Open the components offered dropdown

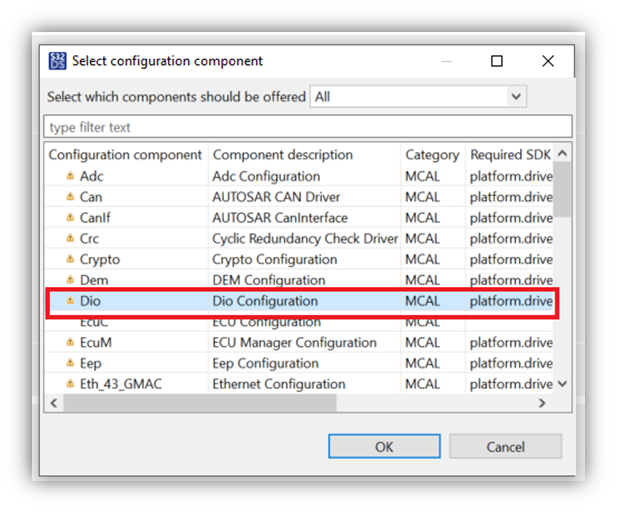418,97
